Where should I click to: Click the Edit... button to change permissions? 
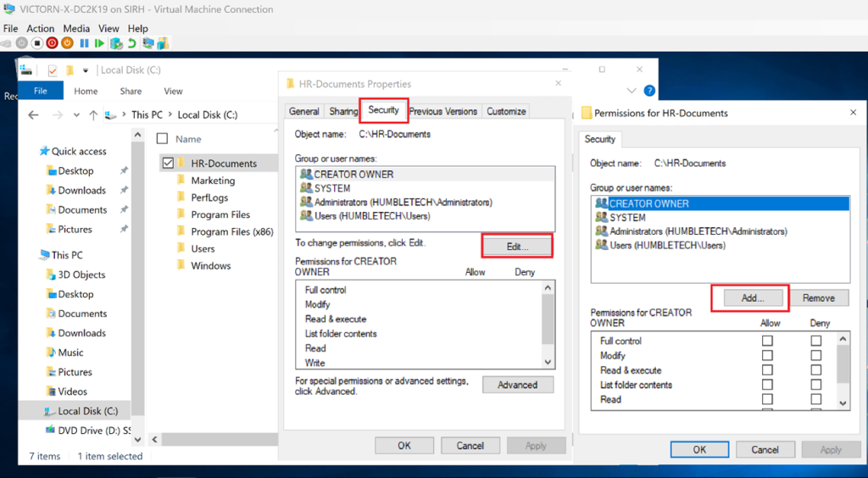point(517,247)
